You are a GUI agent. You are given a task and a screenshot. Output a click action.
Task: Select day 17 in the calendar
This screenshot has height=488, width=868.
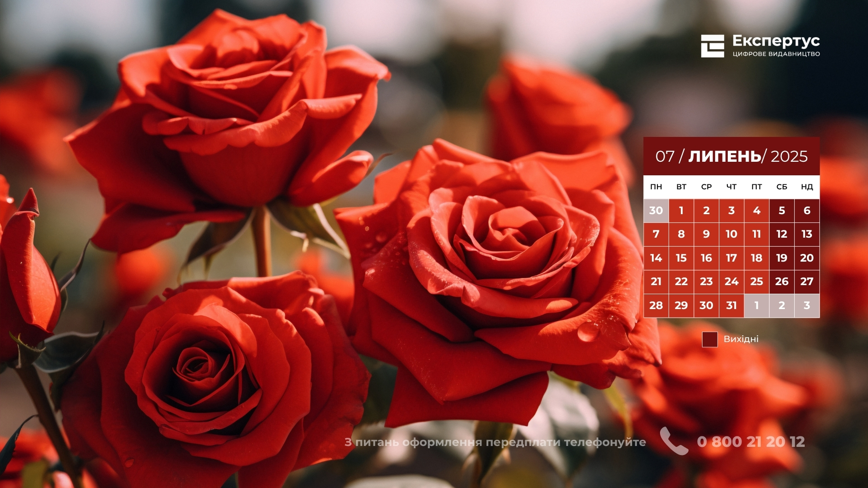point(731,258)
